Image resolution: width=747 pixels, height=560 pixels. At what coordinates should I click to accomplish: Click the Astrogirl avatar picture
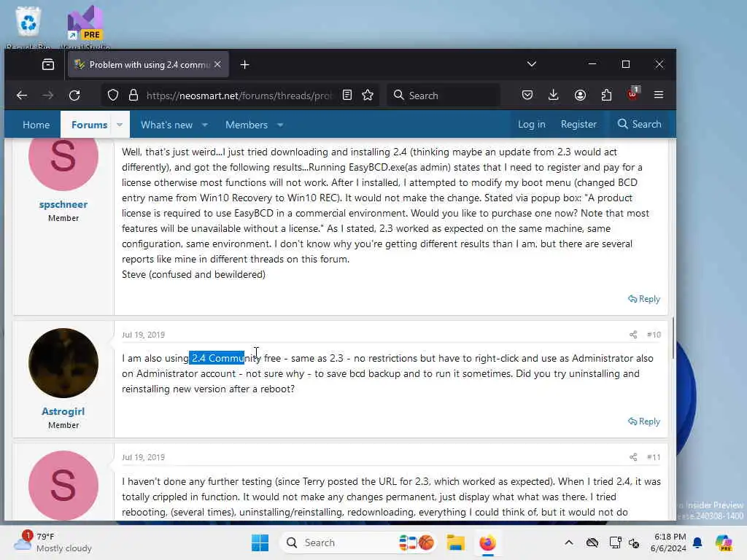coord(63,363)
